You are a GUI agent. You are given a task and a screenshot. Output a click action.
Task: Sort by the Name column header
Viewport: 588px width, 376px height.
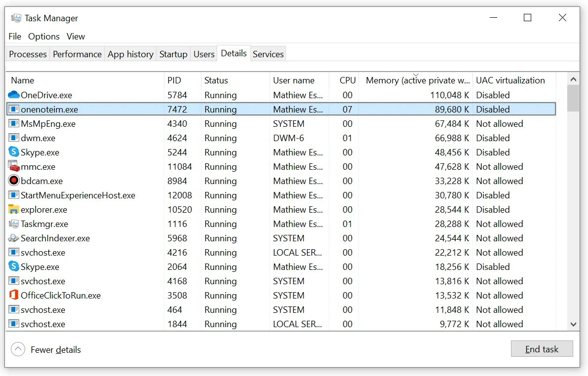click(85, 80)
